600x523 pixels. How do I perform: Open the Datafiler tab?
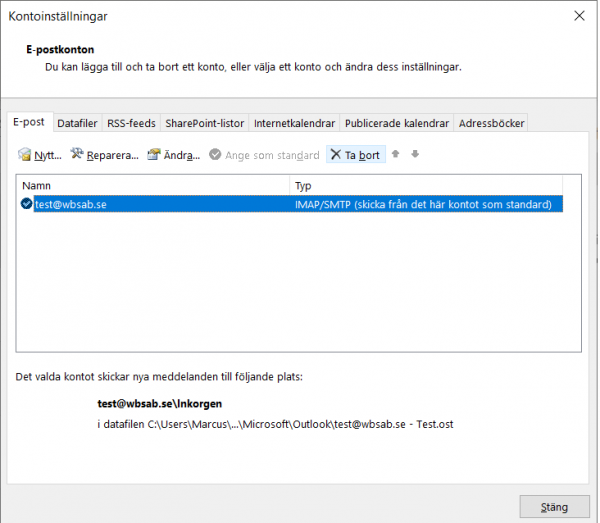click(77, 124)
